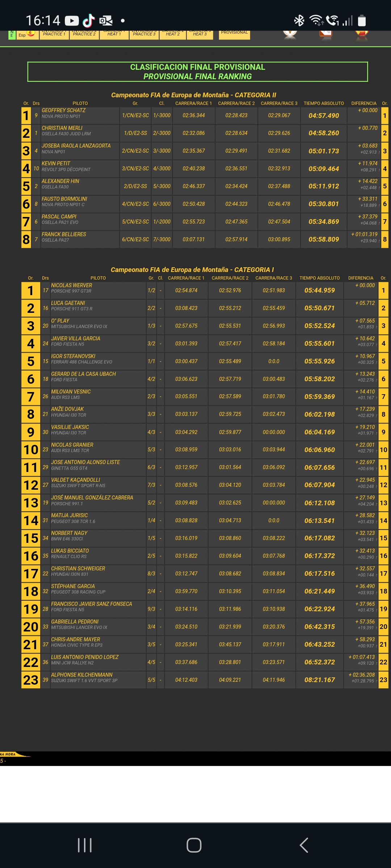Screen dimensions: 391x868
Task: Tap the Provisional Final Ranking title banner
Action: [x=198, y=72]
